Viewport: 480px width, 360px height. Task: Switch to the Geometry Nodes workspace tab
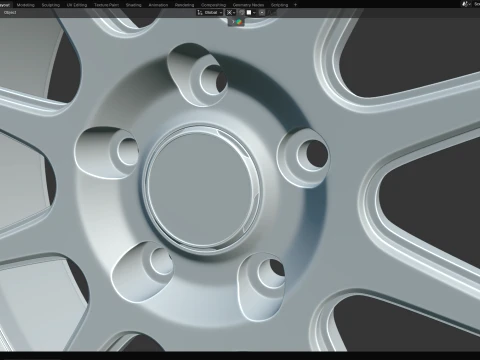pos(248,5)
